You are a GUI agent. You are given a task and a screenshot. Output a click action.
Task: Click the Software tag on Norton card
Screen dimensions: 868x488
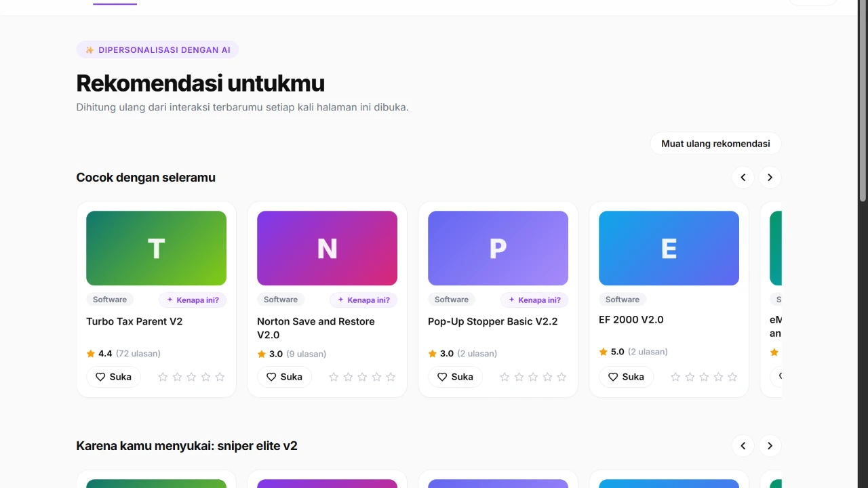pyautogui.click(x=281, y=300)
